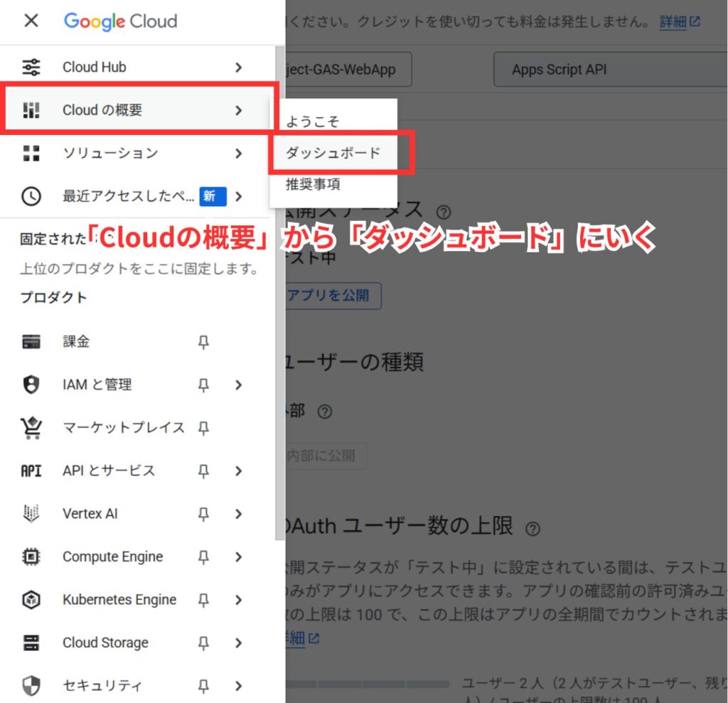This screenshot has width=728, height=703.
Task: Click the API とサービス API icon
Action: click(x=31, y=471)
